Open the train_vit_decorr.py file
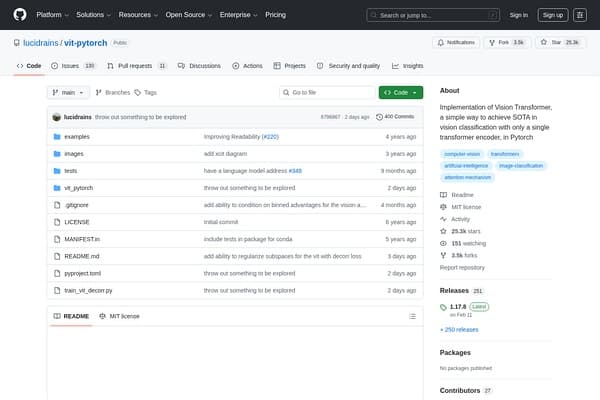Image resolution: width=600 pixels, height=400 pixels. 88,291
